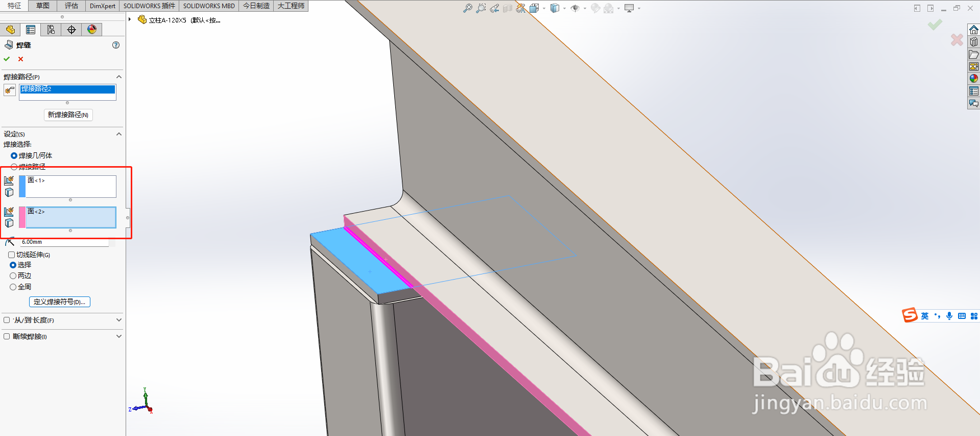Open the View Orientation dropdown arrow
The height and width of the screenshot is (436, 980).
tap(544, 8)
